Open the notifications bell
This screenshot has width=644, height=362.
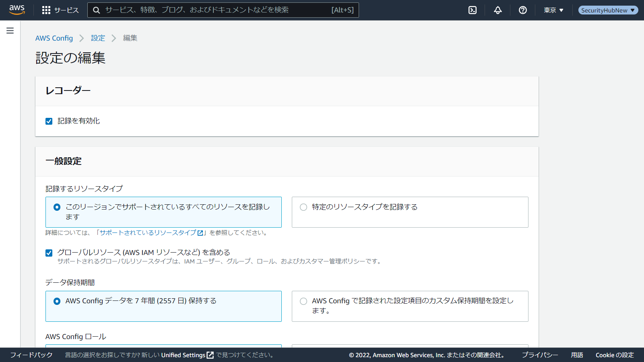pyautogui.click(x=498, y=10)
